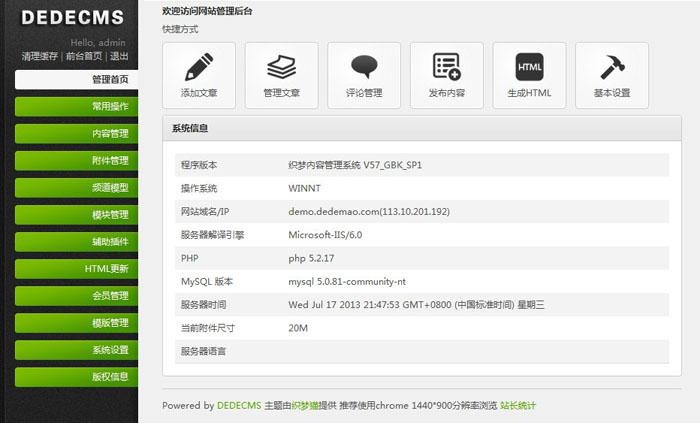
Task: Open the 辅助插件 sidebar menu
Action: point(76,242)
